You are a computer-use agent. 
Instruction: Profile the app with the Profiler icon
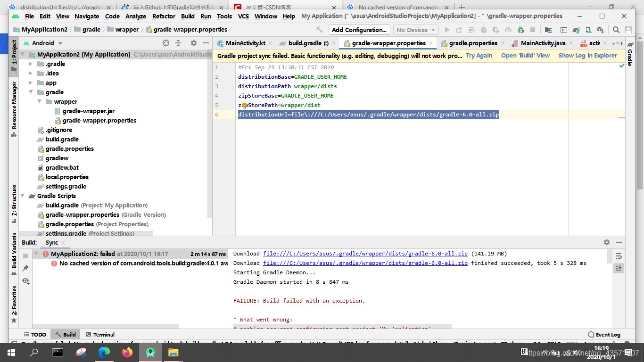click(x=508, y=29)
